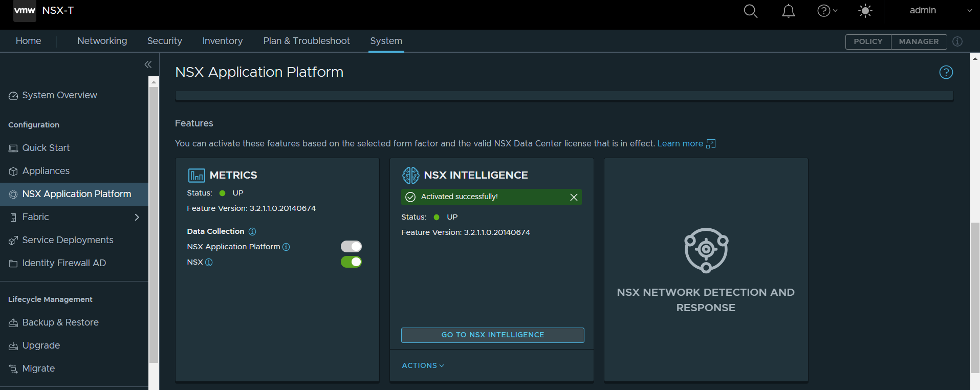Click the System Overview gauge icon
This screenshot has height=390, width=980.
(x=13, y=96)
